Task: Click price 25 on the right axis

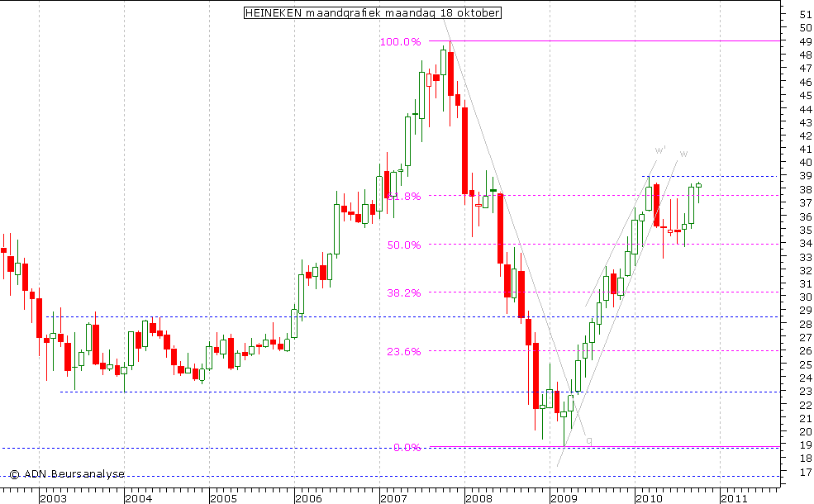Action: click(806, 365)
